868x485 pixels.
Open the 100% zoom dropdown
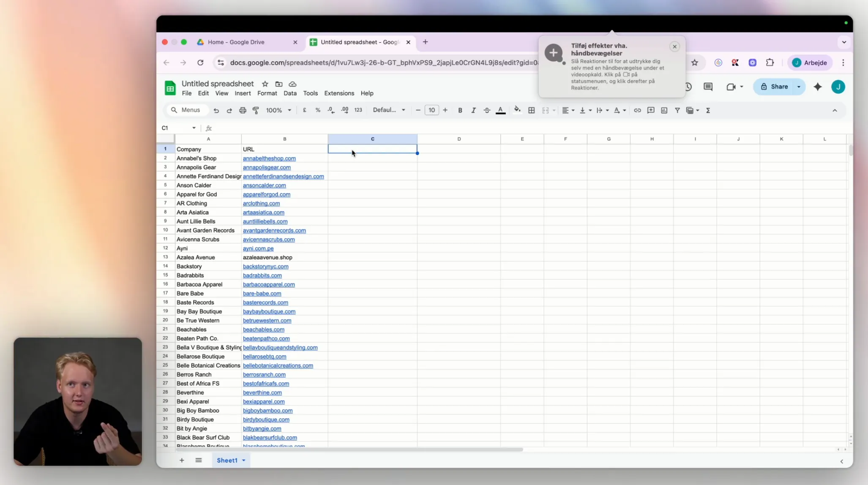click(278, 110)
